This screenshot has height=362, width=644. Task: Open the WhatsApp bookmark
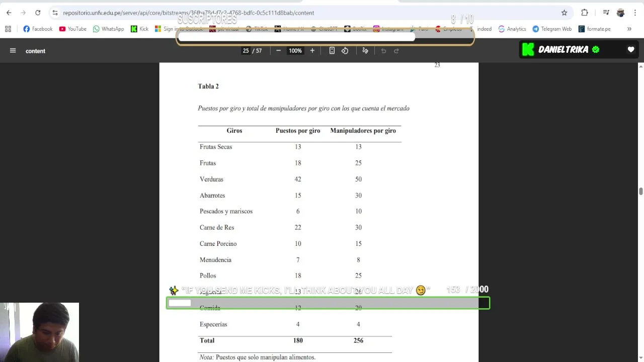pyautogui.click(x=108, y=29)
